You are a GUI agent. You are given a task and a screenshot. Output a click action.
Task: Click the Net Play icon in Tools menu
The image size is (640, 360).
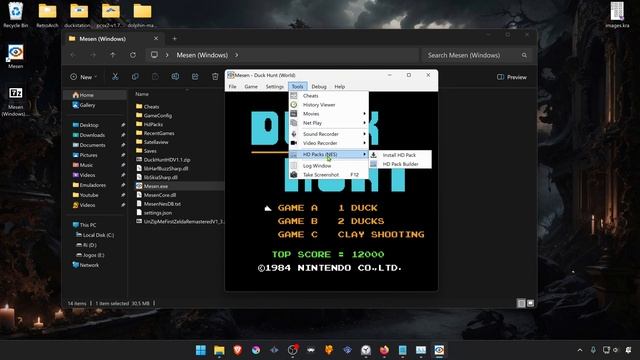(293, 122)
